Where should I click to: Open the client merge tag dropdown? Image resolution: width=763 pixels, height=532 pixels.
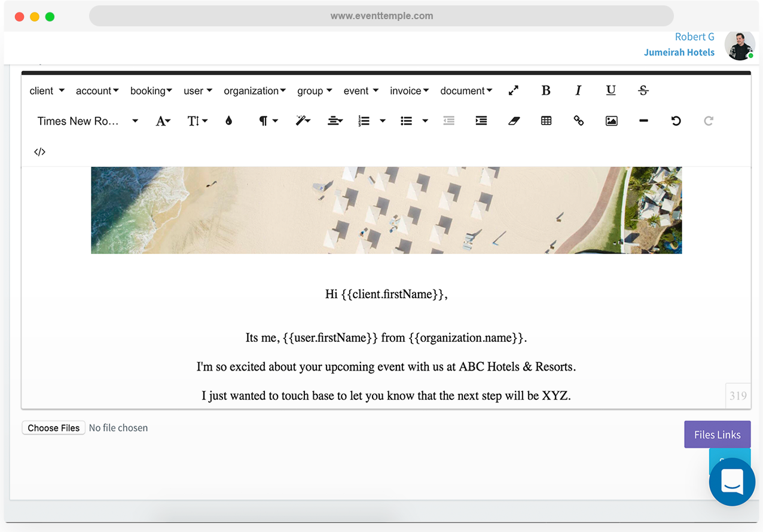tap(47, 91)
